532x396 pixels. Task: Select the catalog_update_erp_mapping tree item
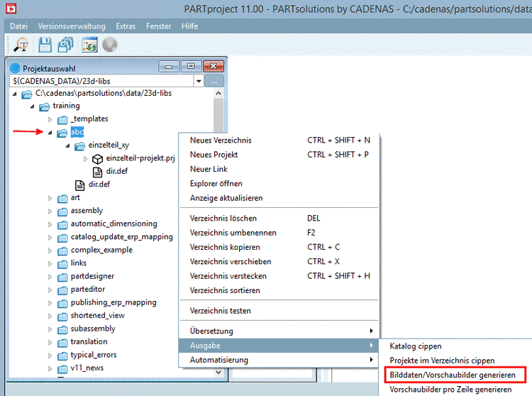pyautogui.click(x=121, y=237)
